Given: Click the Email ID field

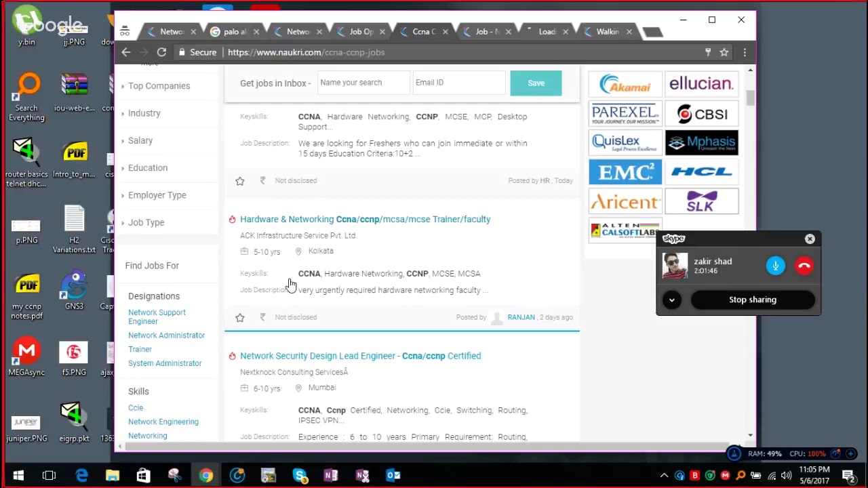Looking at the screenshot, I should coord(458,83).
